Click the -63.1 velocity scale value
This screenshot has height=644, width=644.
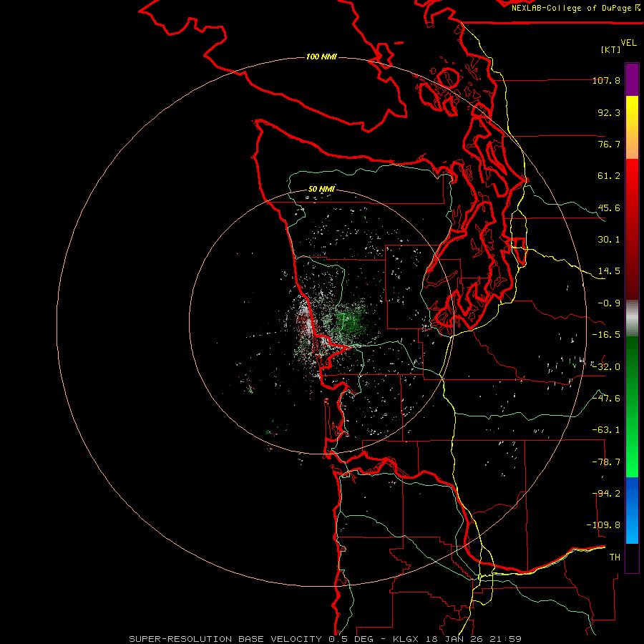(x=606, y=430)
